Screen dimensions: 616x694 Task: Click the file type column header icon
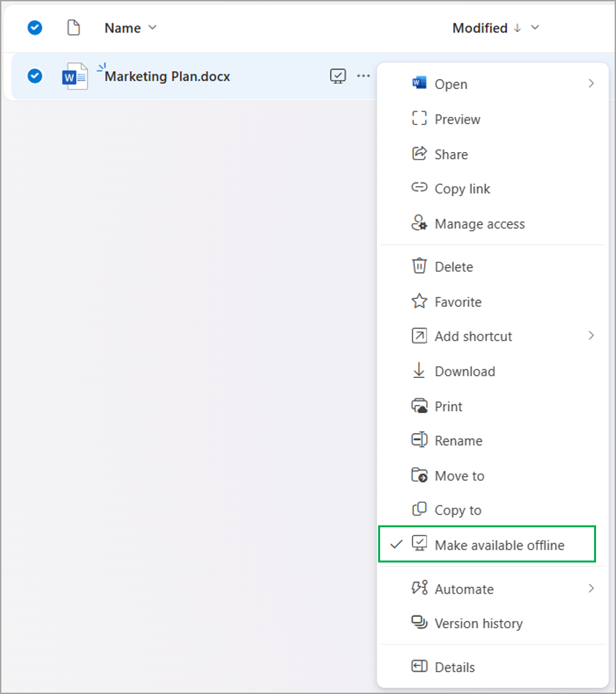(x=74, y=27)
